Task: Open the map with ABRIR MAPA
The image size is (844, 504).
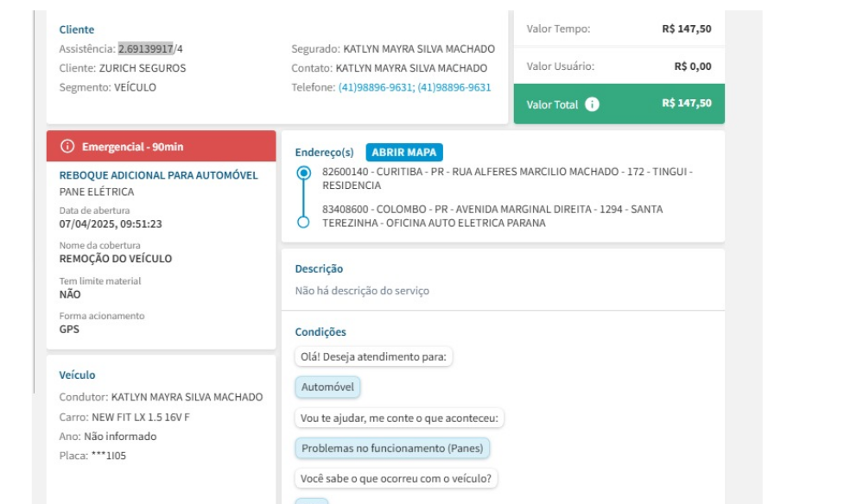Action: [x=404, y=152]
